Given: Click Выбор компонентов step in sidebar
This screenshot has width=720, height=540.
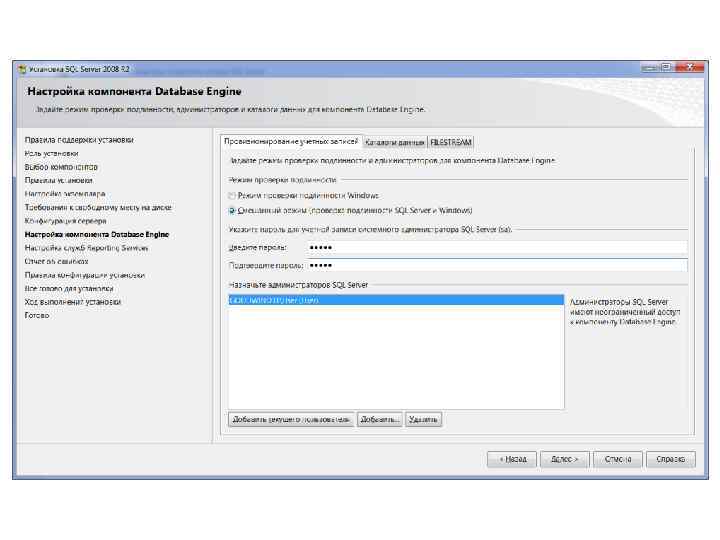Looking at the screenshot, I should point(61,167).
